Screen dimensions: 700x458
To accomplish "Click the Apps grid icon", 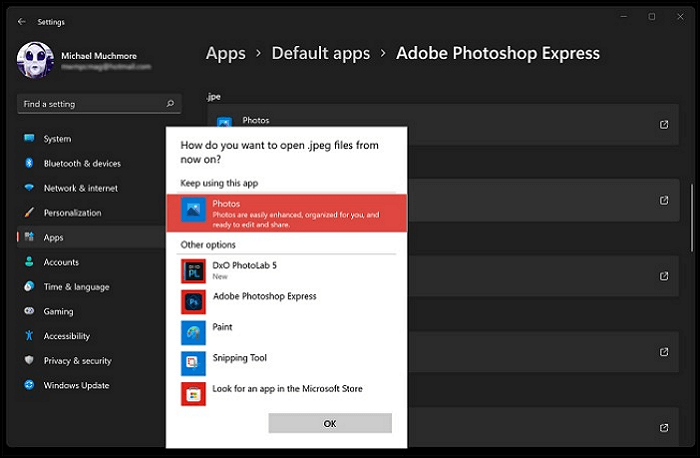I will [x=29, y=237].
